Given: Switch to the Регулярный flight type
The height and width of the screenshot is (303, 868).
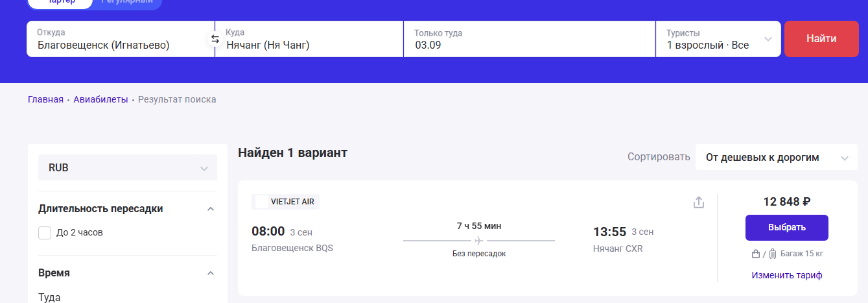Looking at the screenshot, I should tap(126, 2).
